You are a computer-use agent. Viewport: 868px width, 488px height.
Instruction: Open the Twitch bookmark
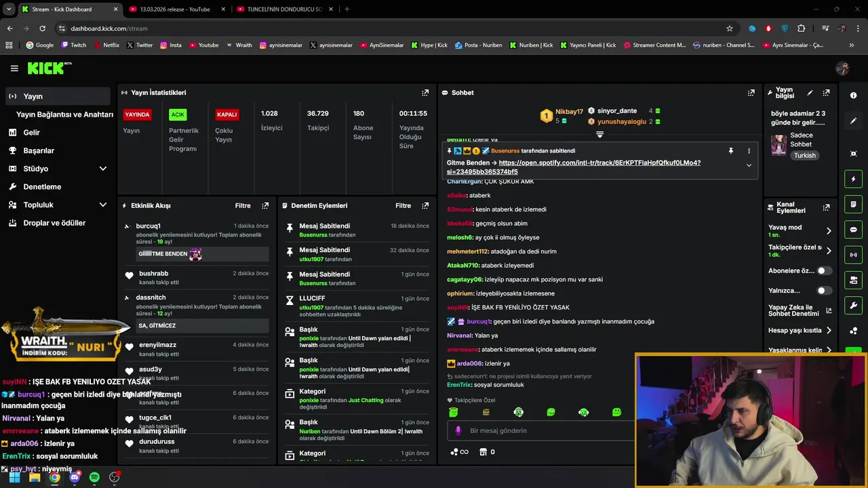point(74,45)
